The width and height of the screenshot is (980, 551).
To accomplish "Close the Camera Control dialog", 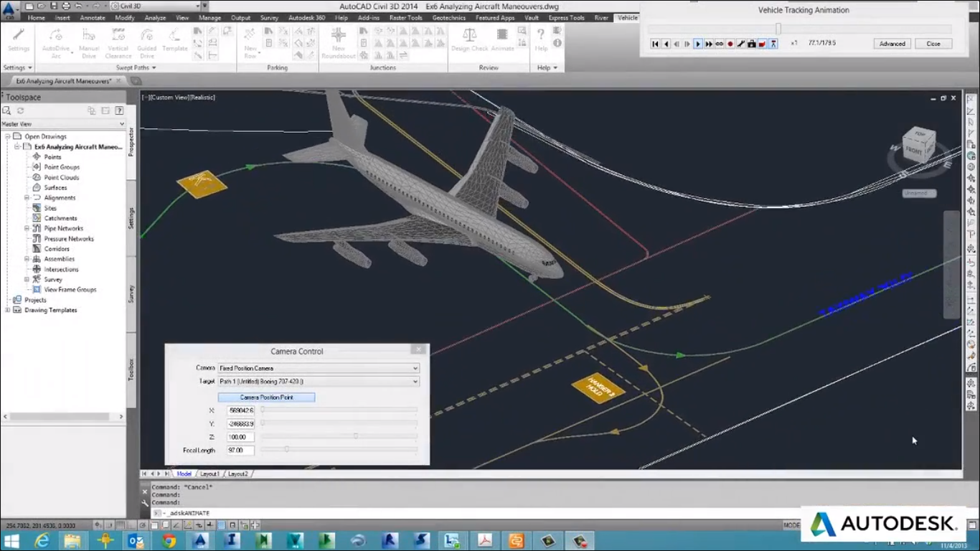I will click(418, 349).
